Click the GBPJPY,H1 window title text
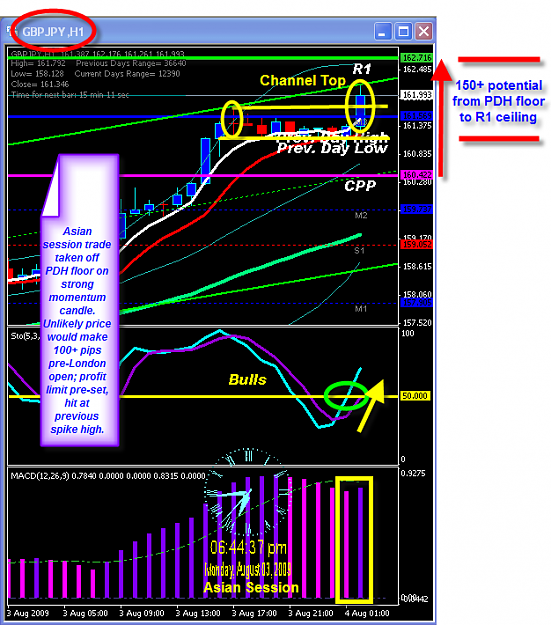Screen dimensions: 551x625 click(x=53, y=32)
